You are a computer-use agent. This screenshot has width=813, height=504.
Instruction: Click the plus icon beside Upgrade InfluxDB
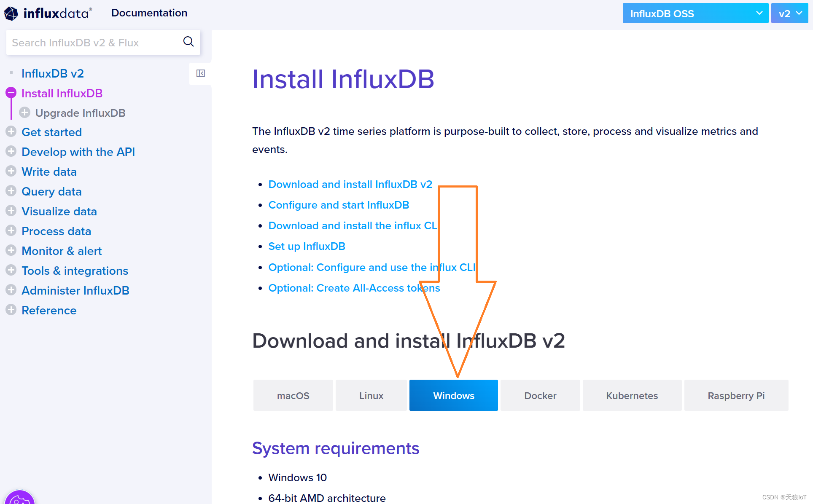click(x=24, y=113)
